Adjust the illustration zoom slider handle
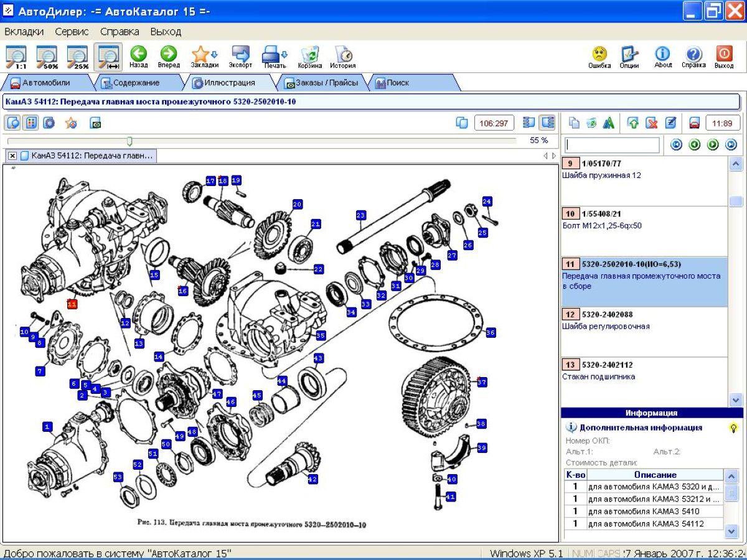The height and width of the screenshot is (560, 747). 129,141
